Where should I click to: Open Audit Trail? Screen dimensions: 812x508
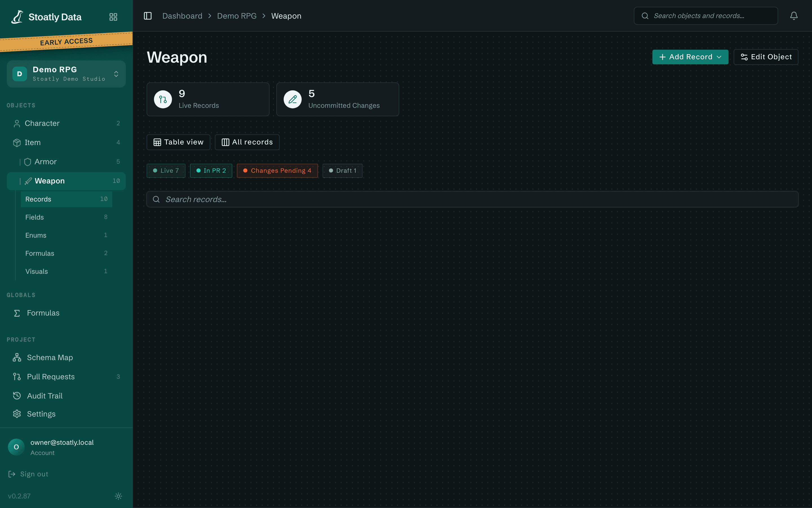pyautogui.click(x=66, y=396)
